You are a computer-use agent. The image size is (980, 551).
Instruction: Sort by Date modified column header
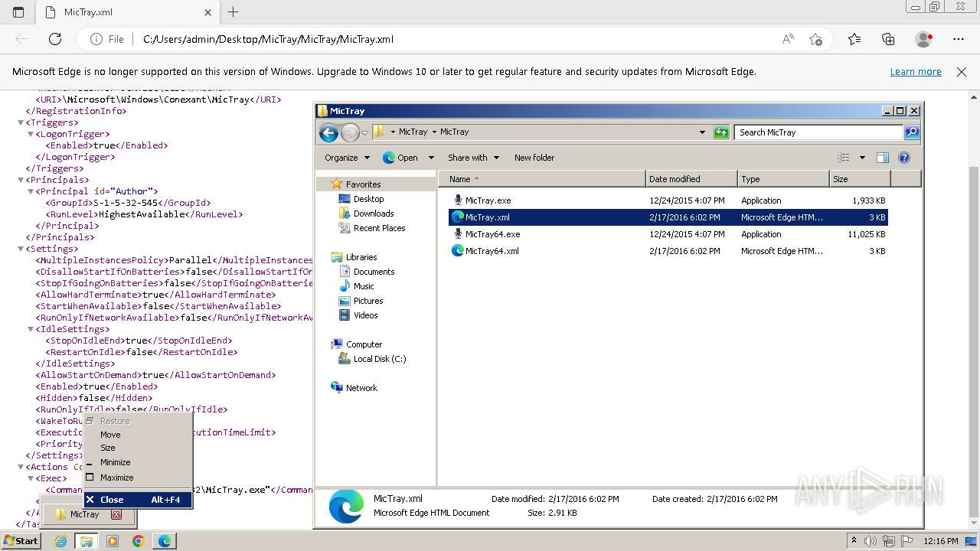pos(692,179)
